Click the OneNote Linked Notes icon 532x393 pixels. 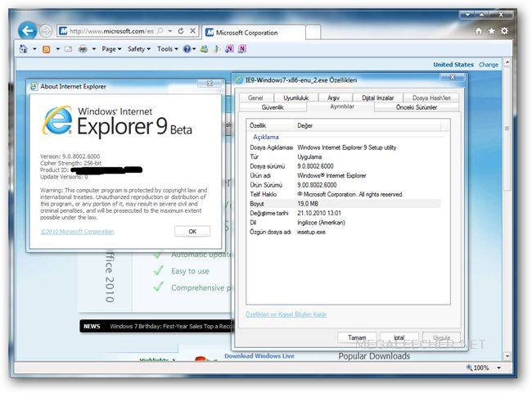click(242, 49)
